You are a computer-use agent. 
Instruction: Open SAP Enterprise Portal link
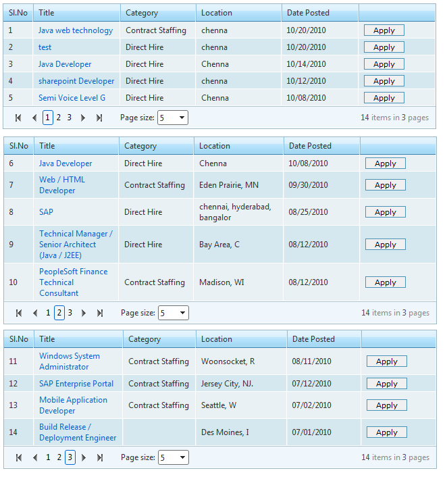coord(76,384)
